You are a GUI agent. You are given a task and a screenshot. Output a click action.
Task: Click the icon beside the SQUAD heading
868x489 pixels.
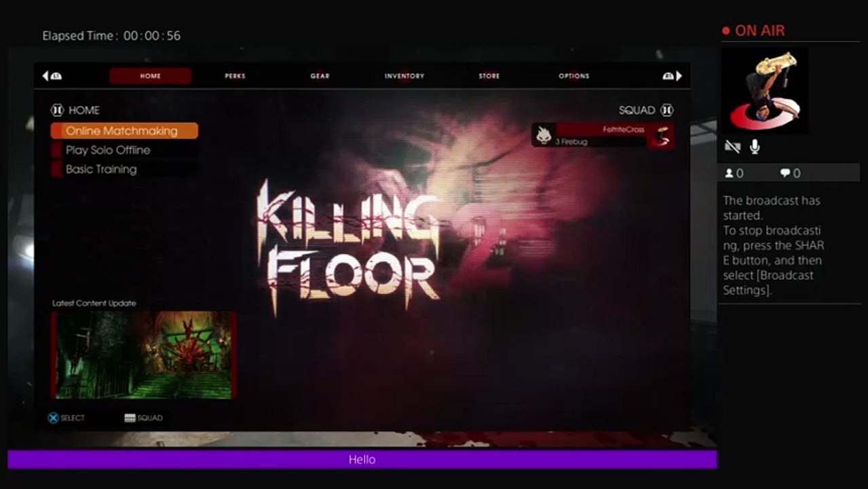pyautogui.click(x=666, y=110)
